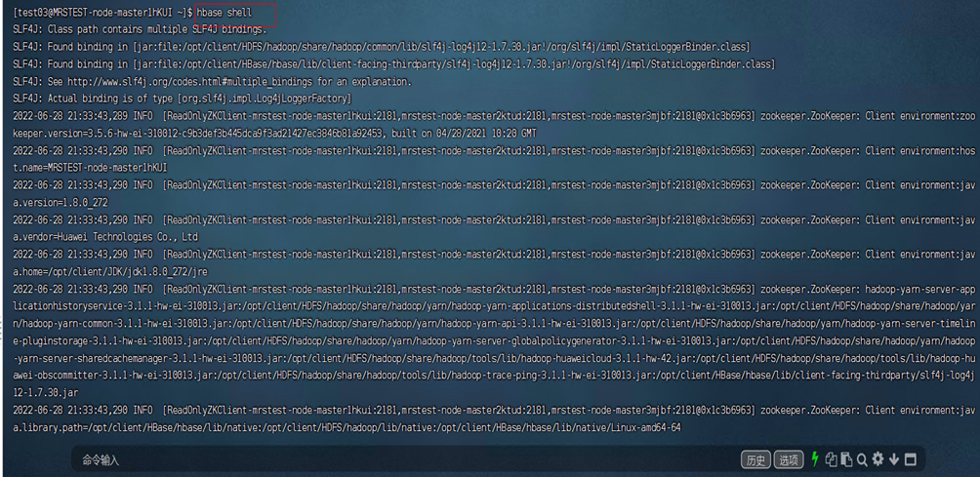
Task: Focus the 命令输入 command input field
Action: click(406, 460)
